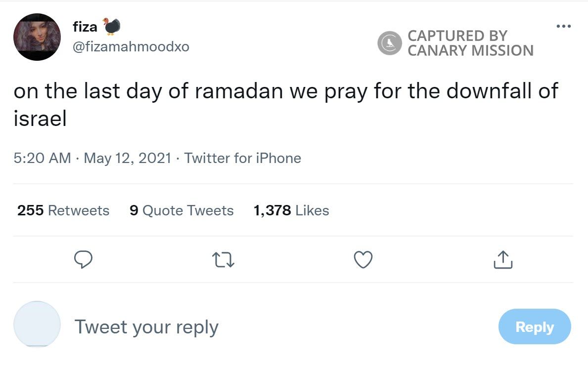Click the blank avatar next to reply field
The image size is (588, 366).
point(37,325)
